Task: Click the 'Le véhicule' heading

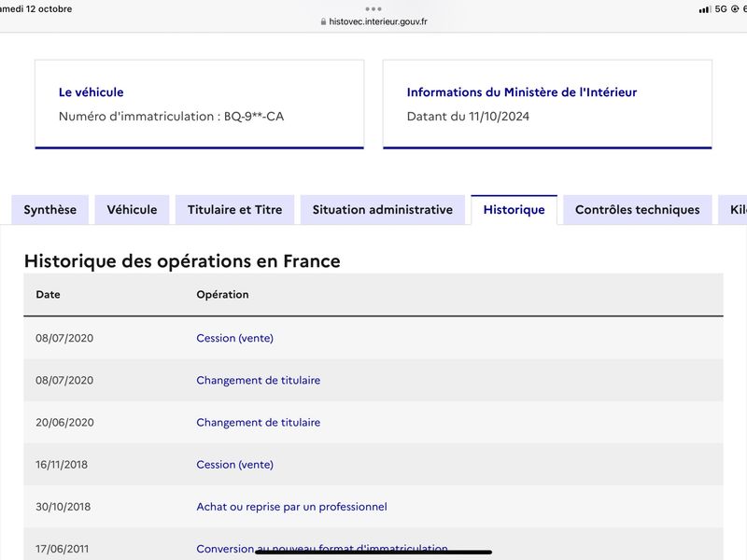Action: 91,92
